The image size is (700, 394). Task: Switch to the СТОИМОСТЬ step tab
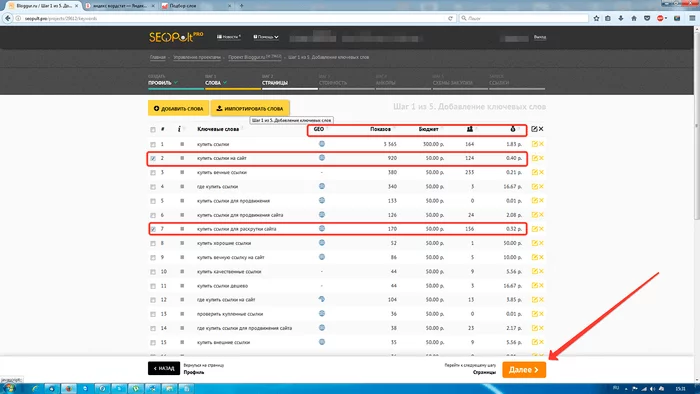[346, 82]
